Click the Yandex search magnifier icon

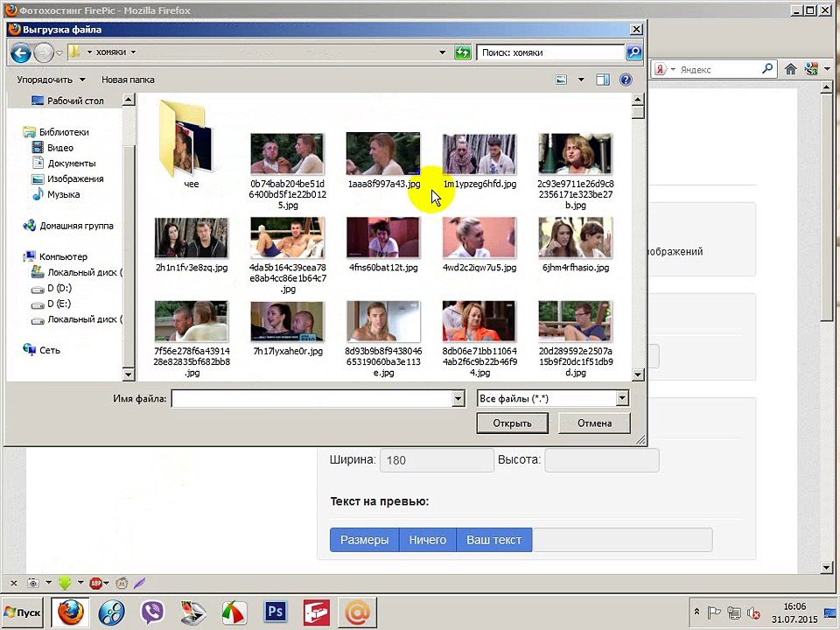[x=767, y=68]
